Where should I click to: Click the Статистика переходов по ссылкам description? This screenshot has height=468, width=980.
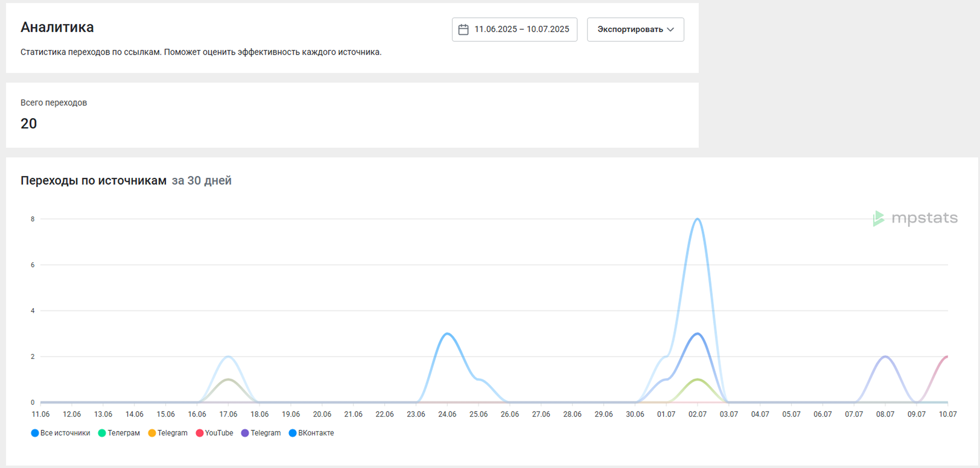(x=201, y=52)
